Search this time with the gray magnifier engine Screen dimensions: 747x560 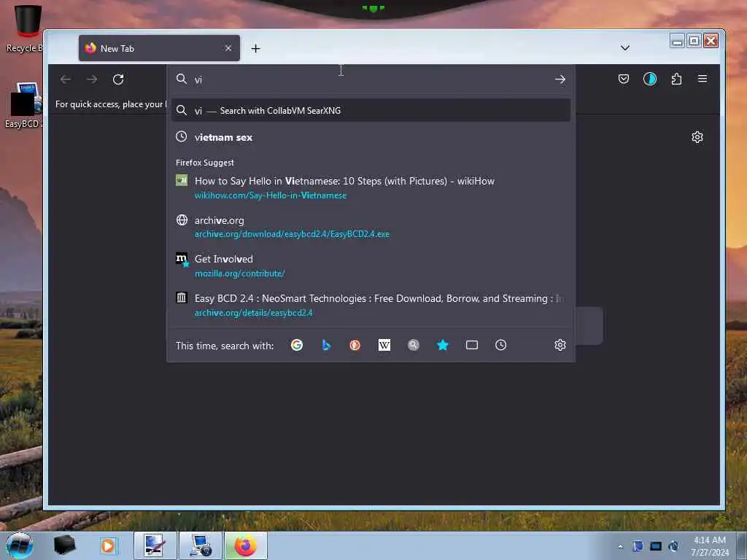[x=414, y=345]
